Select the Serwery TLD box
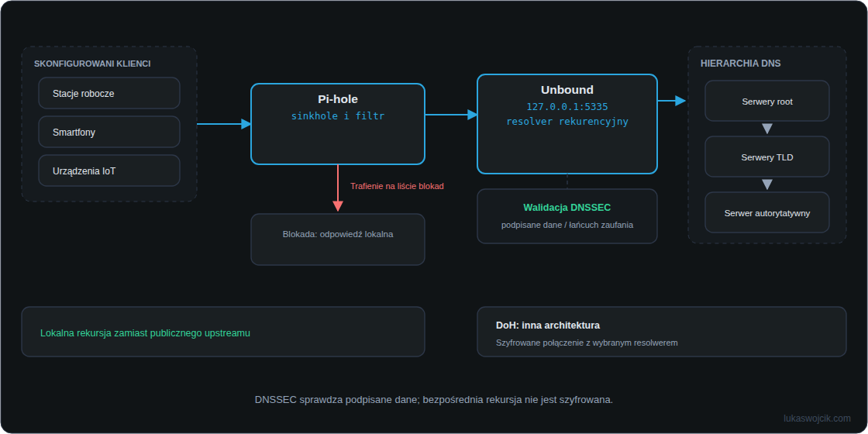 point(766,157)
